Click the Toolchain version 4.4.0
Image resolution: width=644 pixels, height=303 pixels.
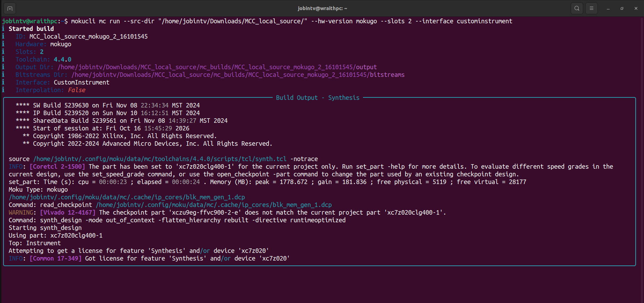(x=63, y=59)
